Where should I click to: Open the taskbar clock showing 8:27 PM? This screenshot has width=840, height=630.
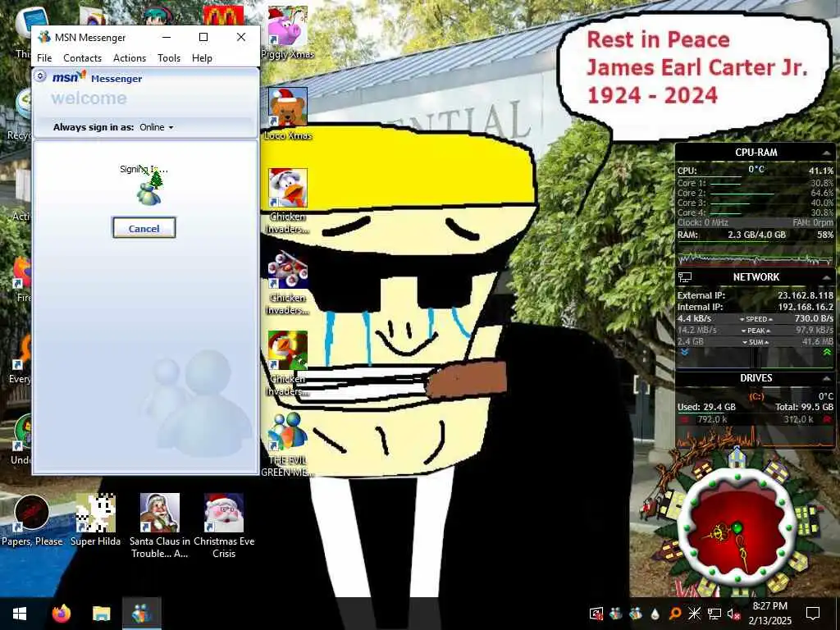pos(769,614)
